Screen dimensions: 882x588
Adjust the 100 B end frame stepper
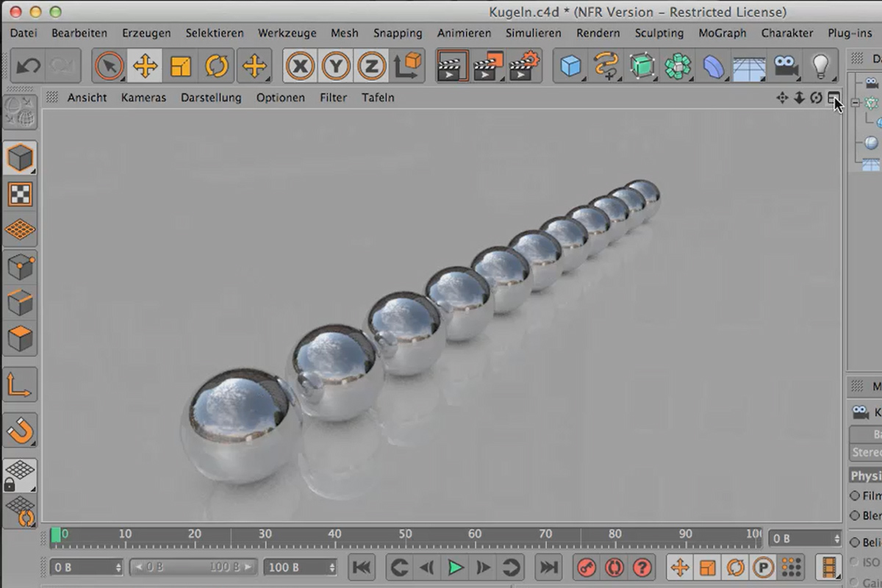[x=331, y=567]
